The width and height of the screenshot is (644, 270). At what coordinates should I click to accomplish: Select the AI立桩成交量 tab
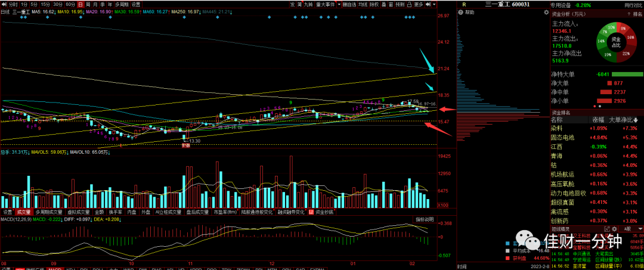[x=168, y=213]
